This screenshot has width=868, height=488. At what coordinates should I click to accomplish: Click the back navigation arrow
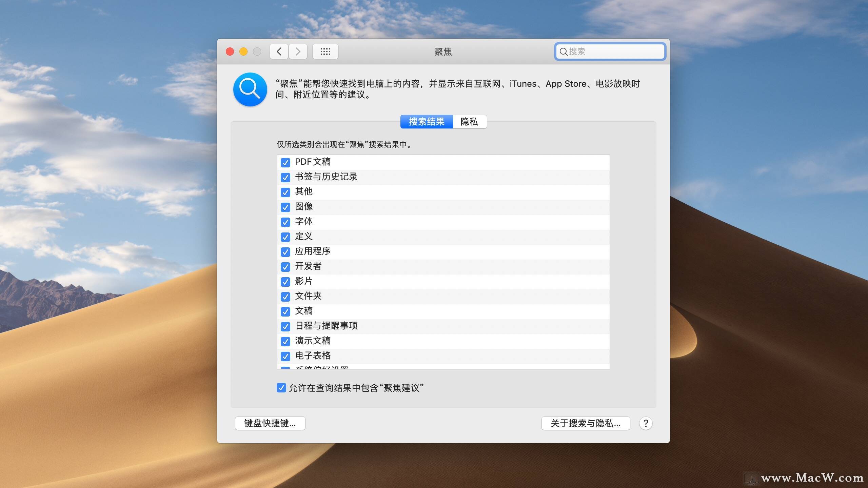click(279, 52)
